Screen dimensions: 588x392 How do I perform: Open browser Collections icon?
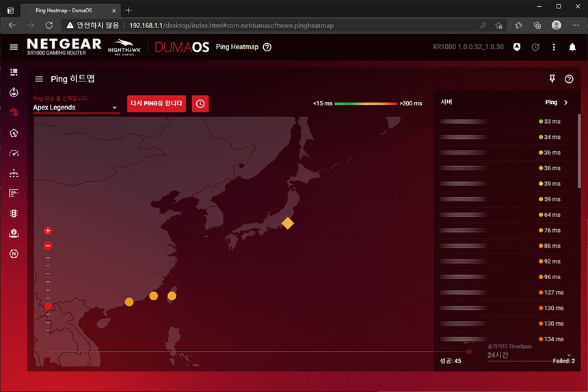point(537,25)
